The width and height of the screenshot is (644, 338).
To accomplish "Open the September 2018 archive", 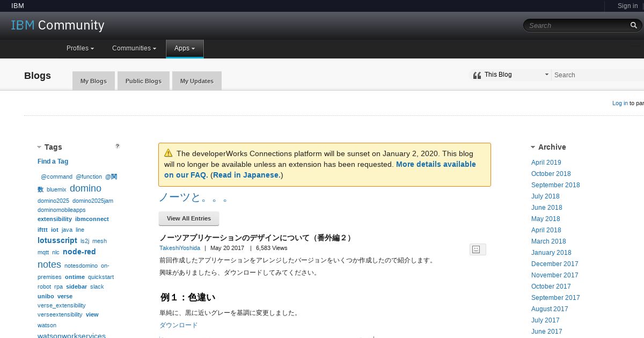I will tap(555, 185).
